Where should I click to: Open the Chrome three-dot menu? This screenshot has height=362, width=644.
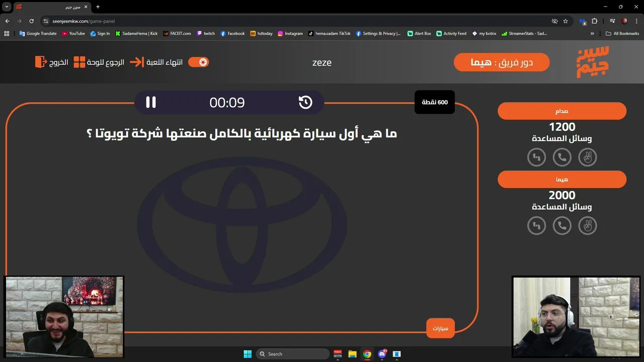pos(636,21)
